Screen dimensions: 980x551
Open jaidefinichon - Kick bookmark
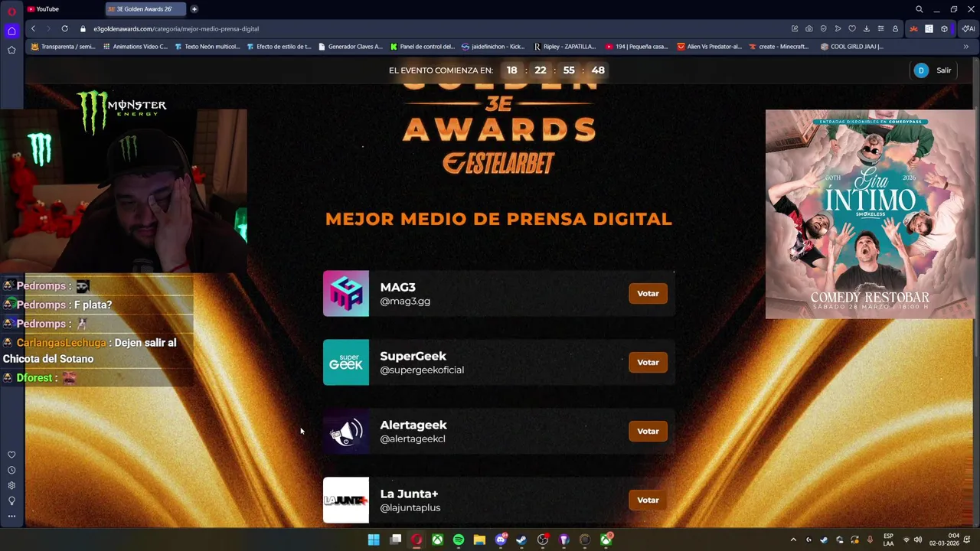[493, 47]
